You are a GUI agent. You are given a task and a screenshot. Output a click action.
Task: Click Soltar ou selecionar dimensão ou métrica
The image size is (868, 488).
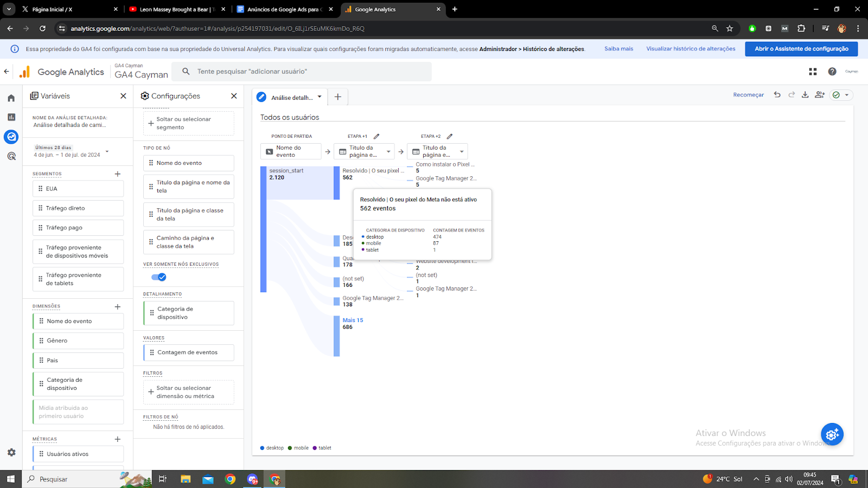(189, 392)
